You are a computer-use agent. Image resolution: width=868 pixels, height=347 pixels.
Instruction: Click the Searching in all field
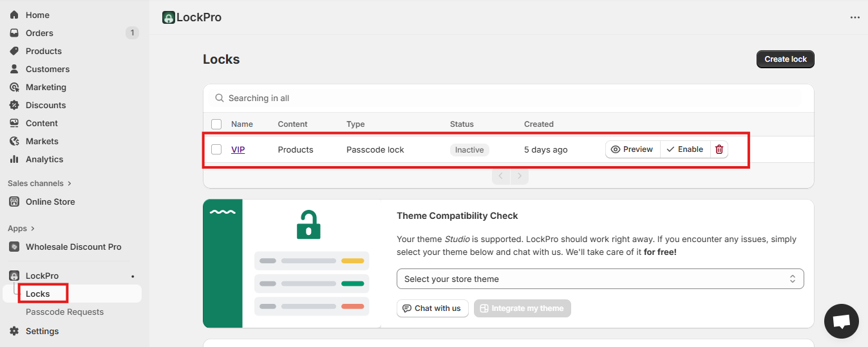[x=509, y=98]
